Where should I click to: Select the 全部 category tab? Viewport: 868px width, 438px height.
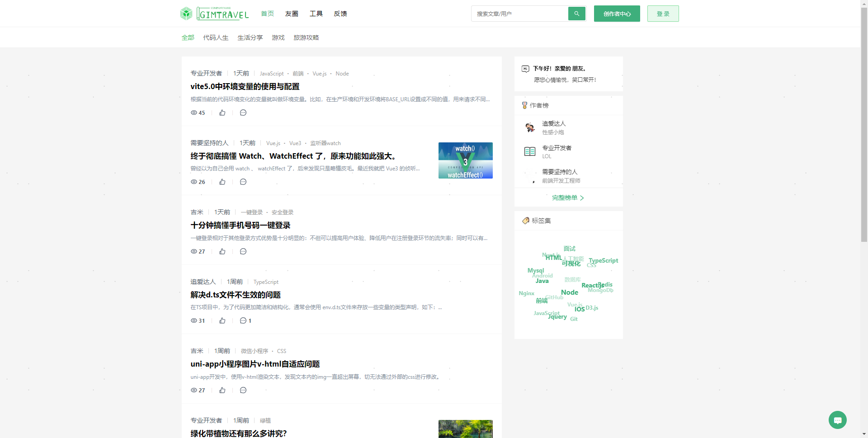pos(188,38)
